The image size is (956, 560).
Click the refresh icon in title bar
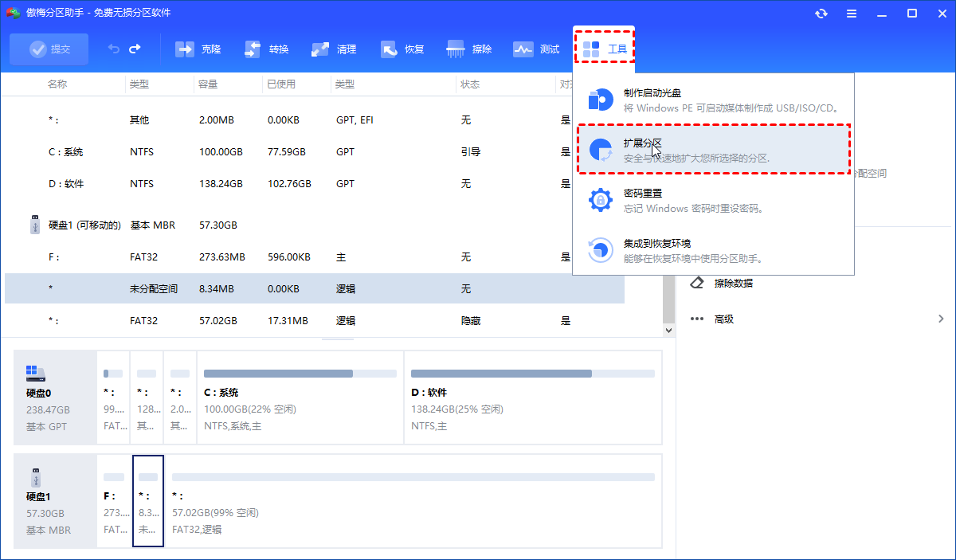click(x=821, y=14)
